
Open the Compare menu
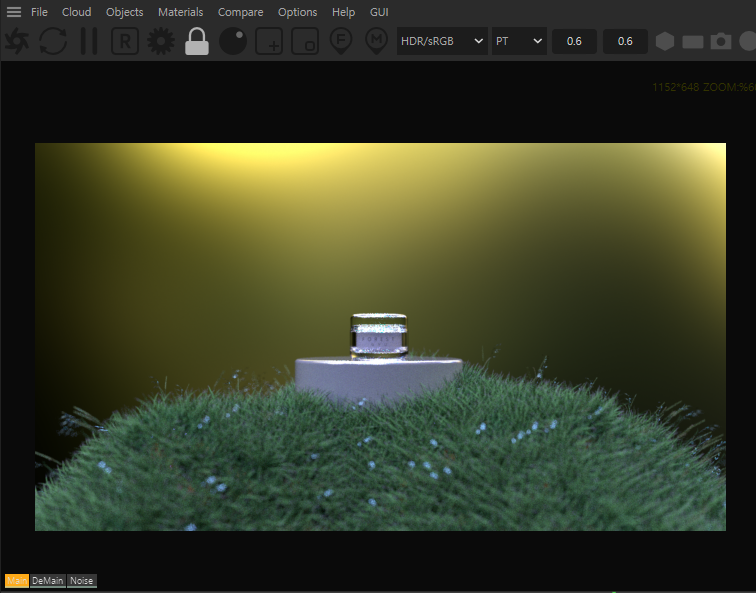click(x=240, y=12)
